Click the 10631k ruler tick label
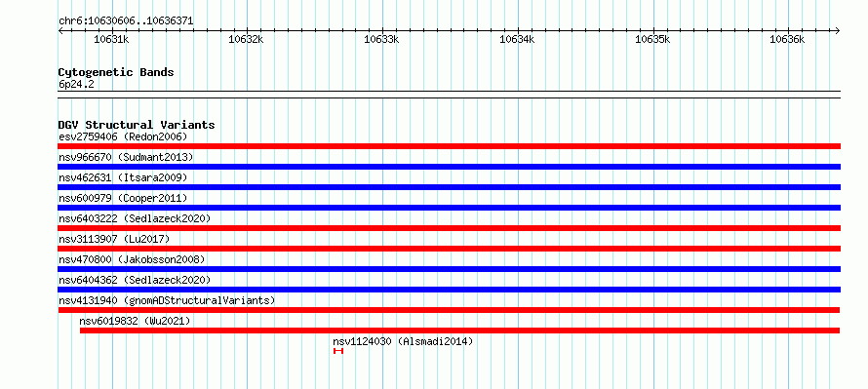This screenshot has height=389, width=868. (112, 39)
